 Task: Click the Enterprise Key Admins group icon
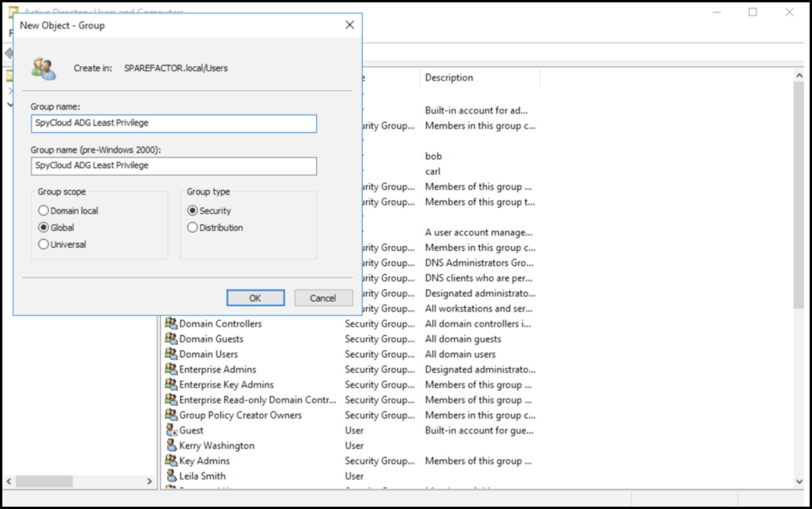pos(171,385)
